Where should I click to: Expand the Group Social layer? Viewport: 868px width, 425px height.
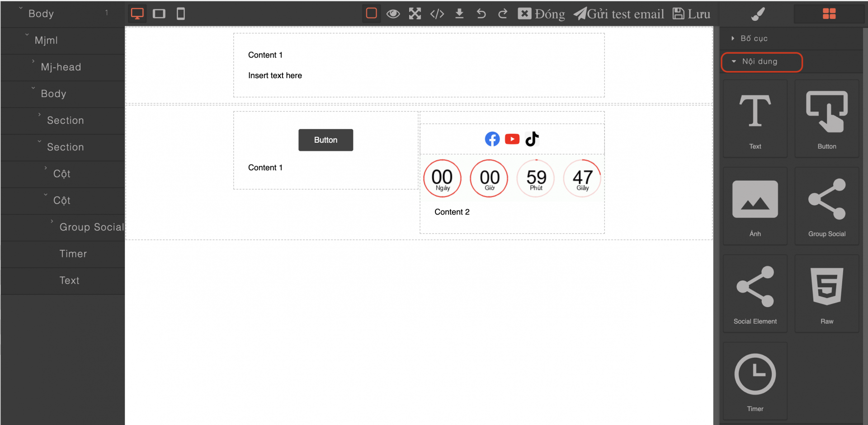pyautogui.click(x=52, y=221)
